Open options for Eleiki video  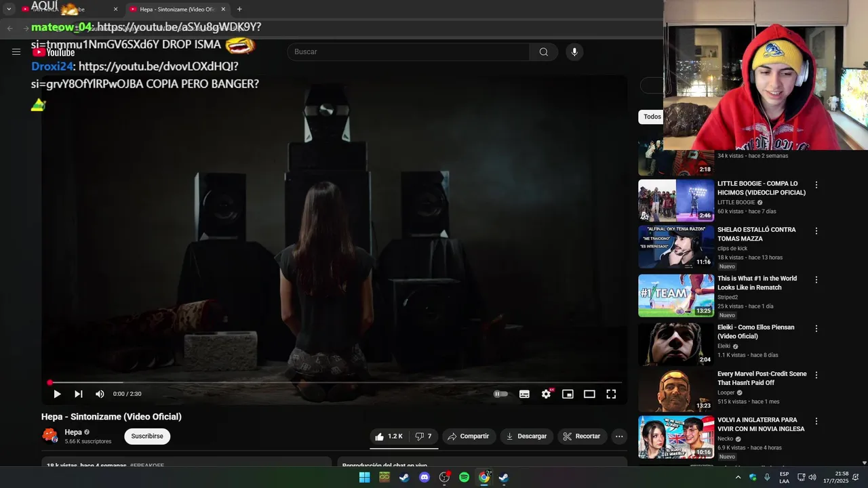(816, 329)
